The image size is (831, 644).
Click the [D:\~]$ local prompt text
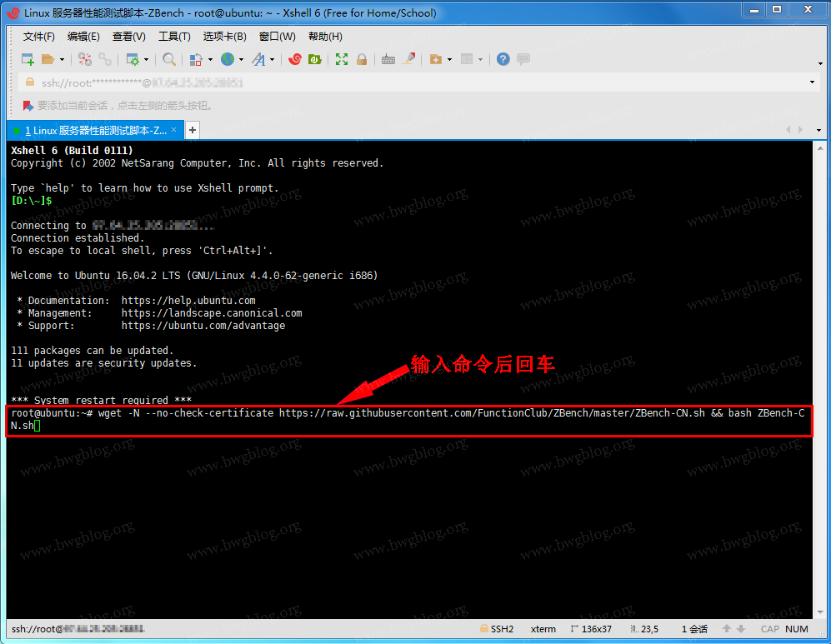tap(32, 201)
